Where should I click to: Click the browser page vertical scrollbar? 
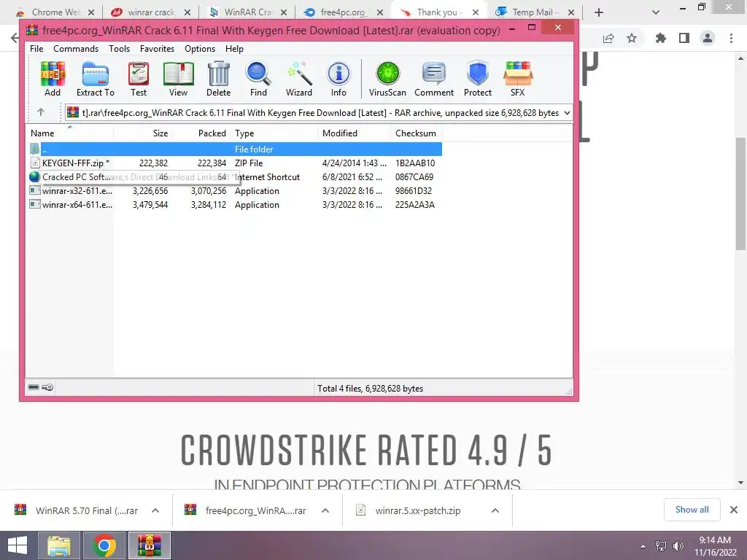click(x=741, y=192)
